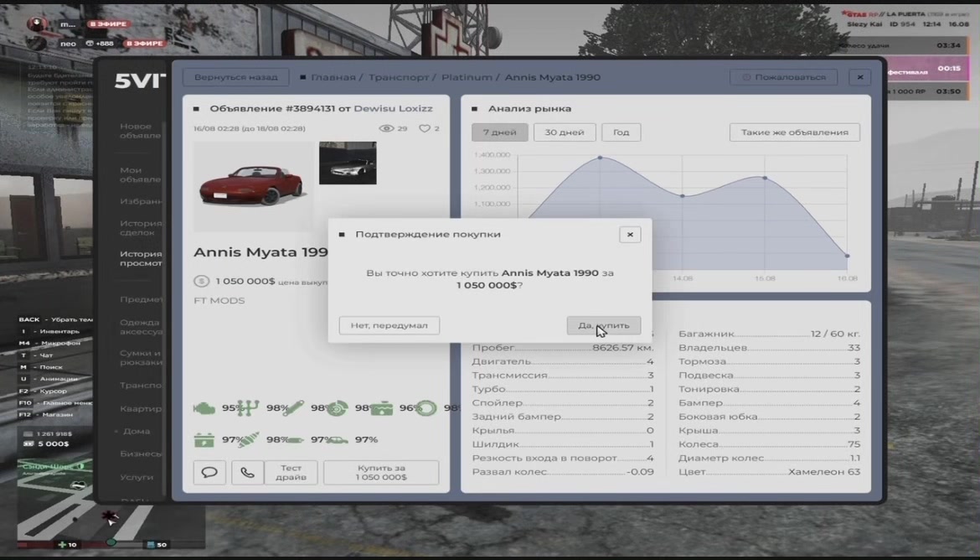The image size is (980, 560).
Task: Click the coin icon beside the price
Action: click(201, 282)
